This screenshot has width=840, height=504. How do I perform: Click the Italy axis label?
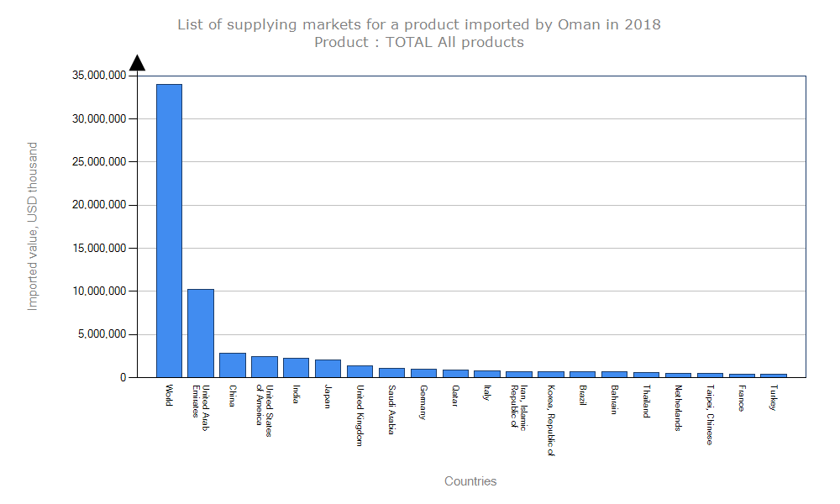pos(487,392)
